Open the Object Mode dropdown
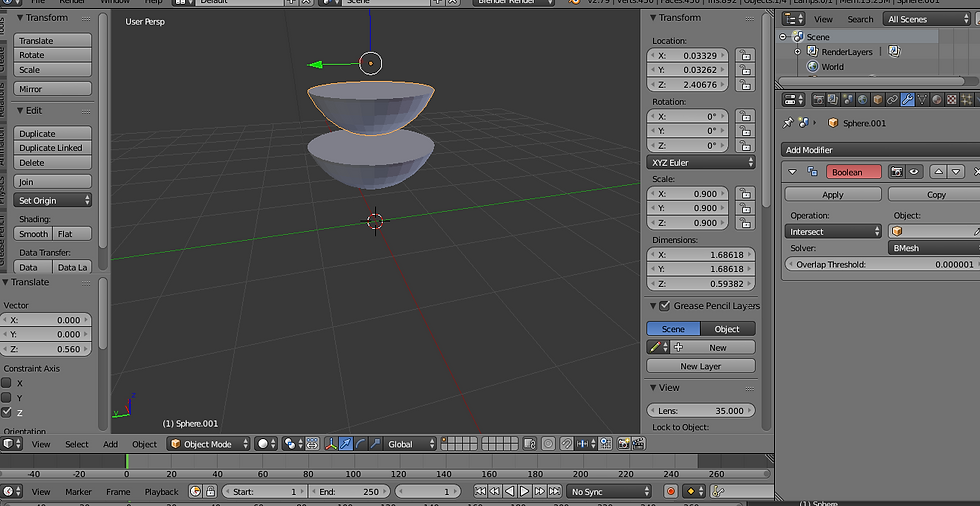 coord(209,444)
